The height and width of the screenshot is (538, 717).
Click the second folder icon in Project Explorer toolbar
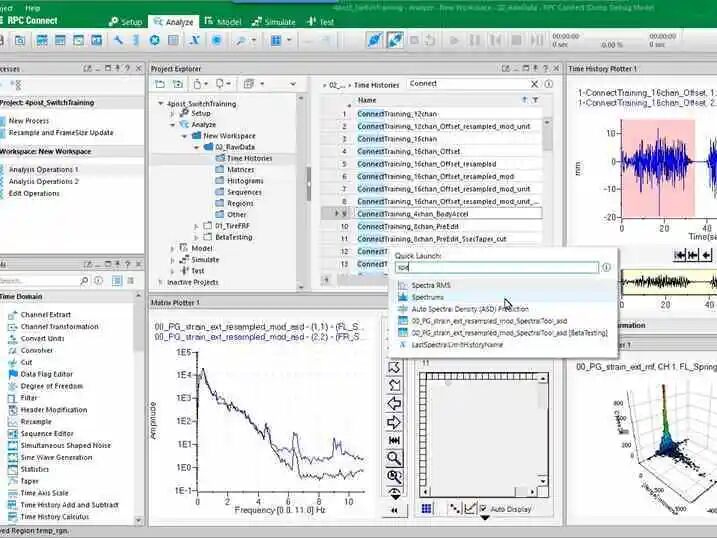177,84
